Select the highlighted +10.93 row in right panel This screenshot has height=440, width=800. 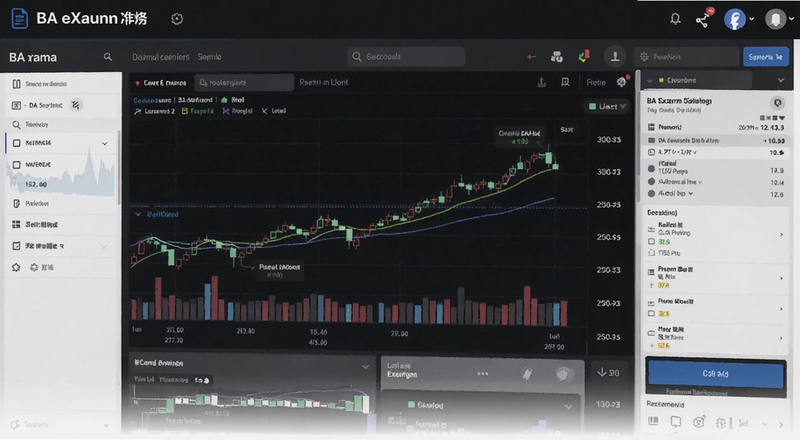[x=715, y=140]
